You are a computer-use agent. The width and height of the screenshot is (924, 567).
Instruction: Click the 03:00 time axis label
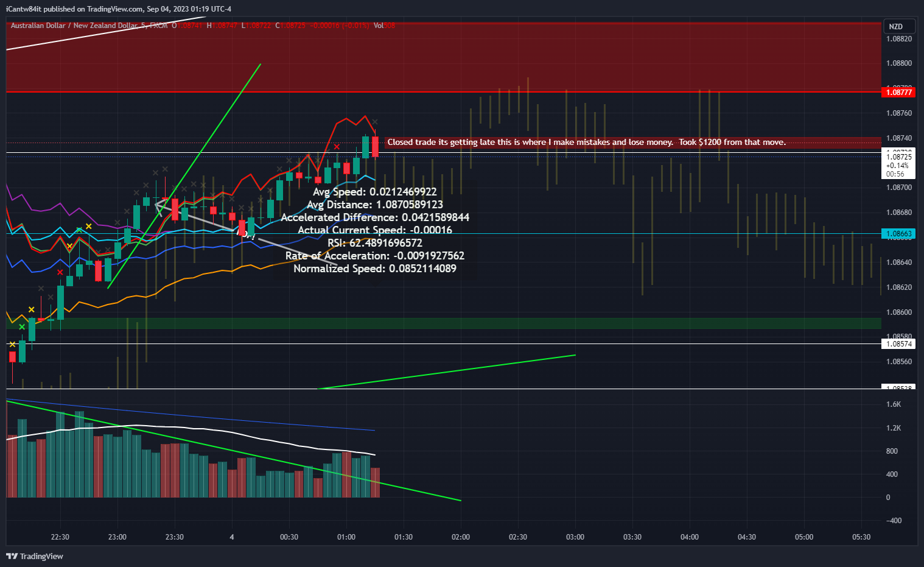pos(575,537)
